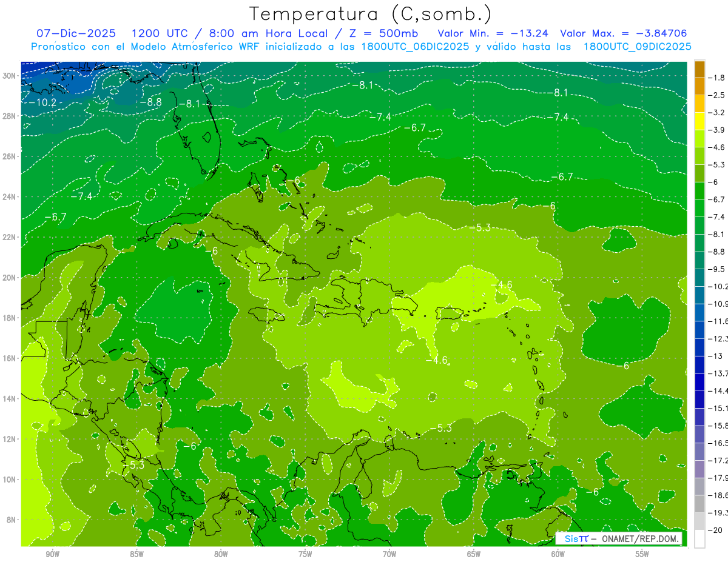This screenshot has width=728, height=562.
Task: Click the "-12.3" colorbar label
Action: pos(718,339)
